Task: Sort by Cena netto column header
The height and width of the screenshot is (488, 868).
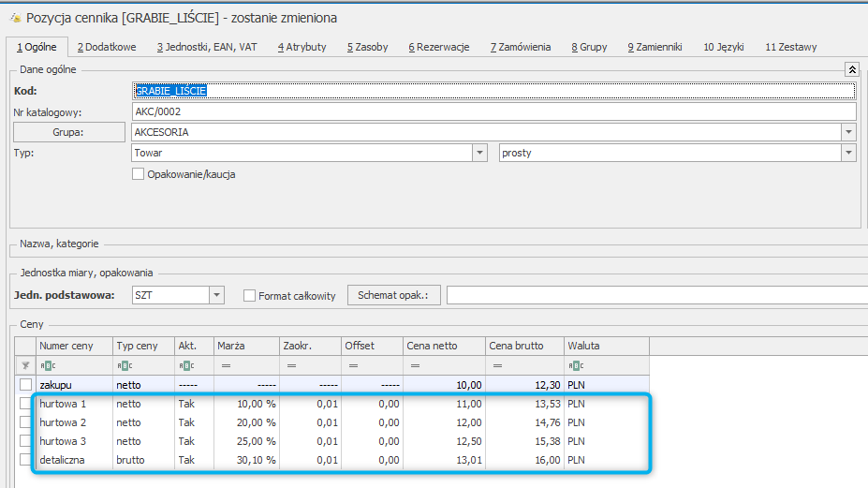Action: coord(444,346)
